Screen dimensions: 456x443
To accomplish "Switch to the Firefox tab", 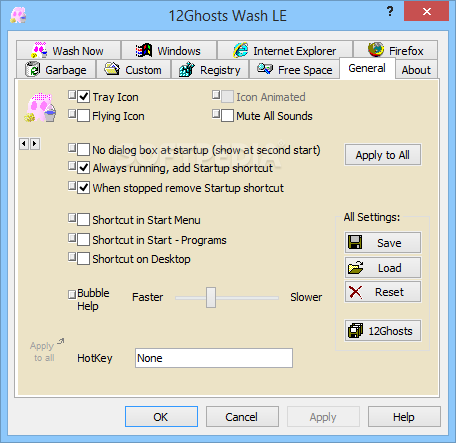I will [x=395, y=50].
